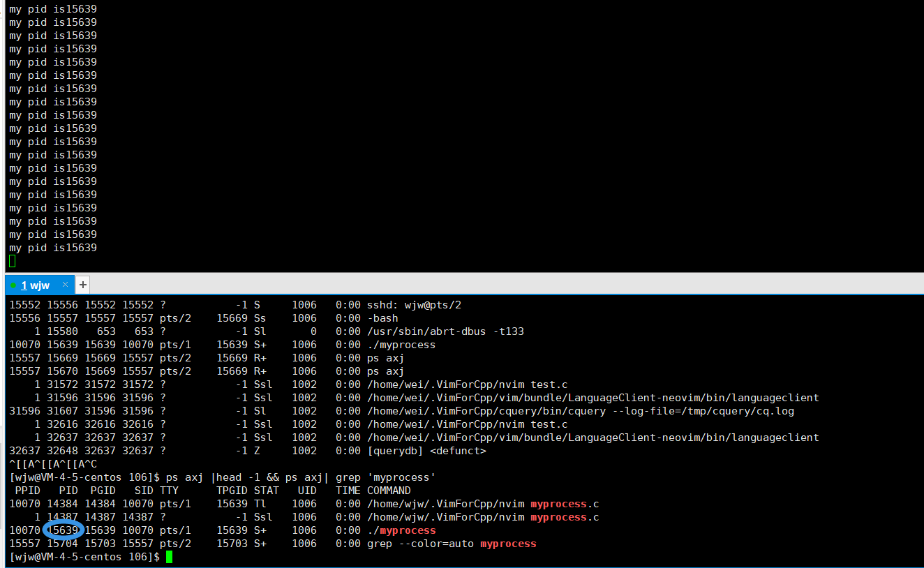Click the PGID column header
The image size is (924, 568).
click(103, 491)
